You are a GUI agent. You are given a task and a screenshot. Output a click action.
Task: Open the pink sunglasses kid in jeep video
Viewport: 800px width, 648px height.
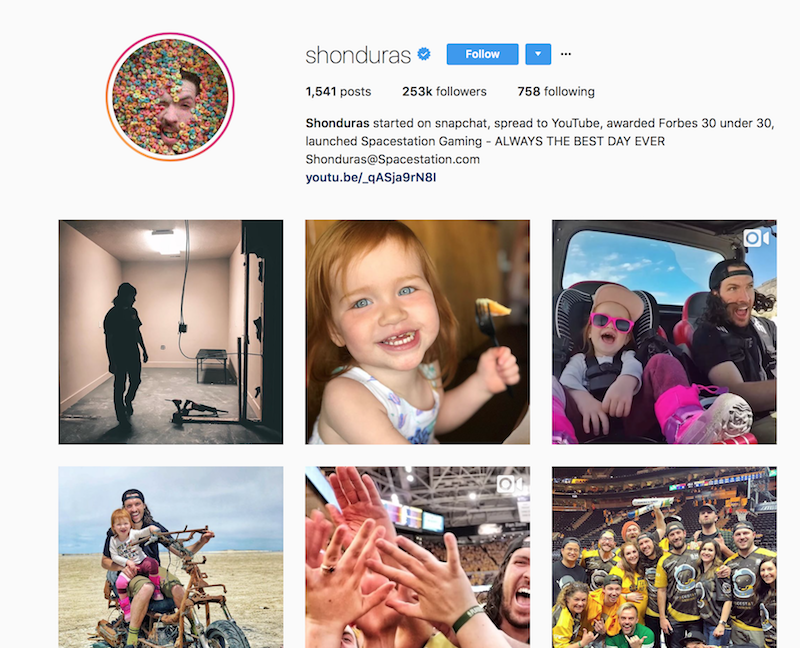coord(664,332)
